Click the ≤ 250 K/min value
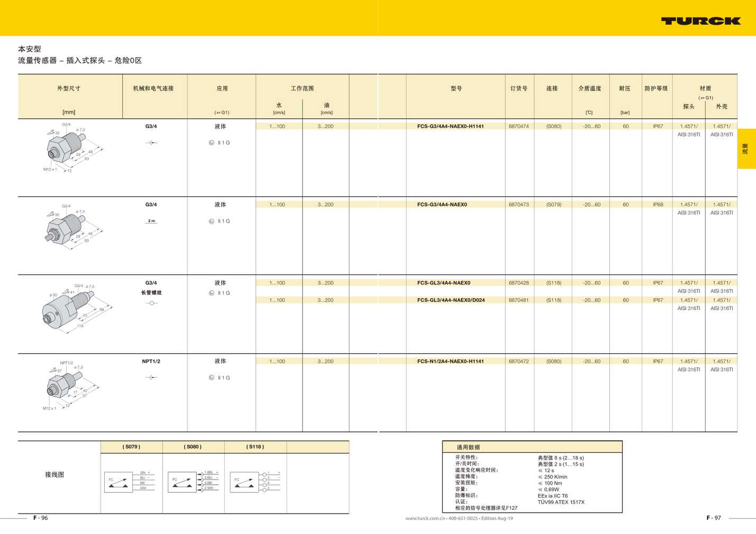 (x=552, y=477)
